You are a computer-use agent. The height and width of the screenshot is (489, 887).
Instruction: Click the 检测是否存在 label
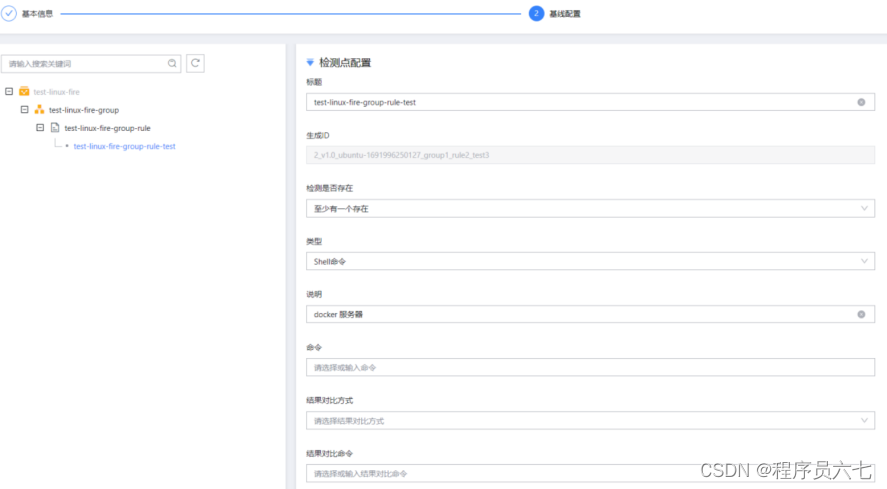(329, 188)
